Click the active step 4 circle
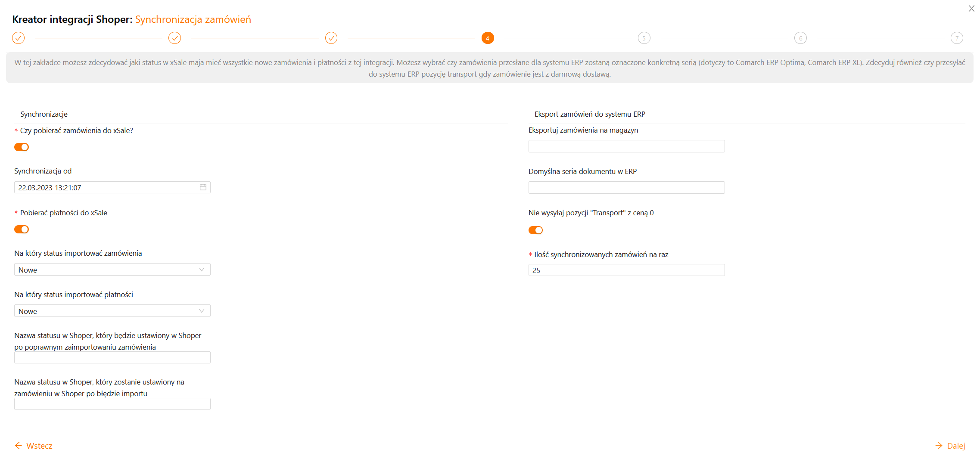980x456 pixels. [x=487, y=38]
